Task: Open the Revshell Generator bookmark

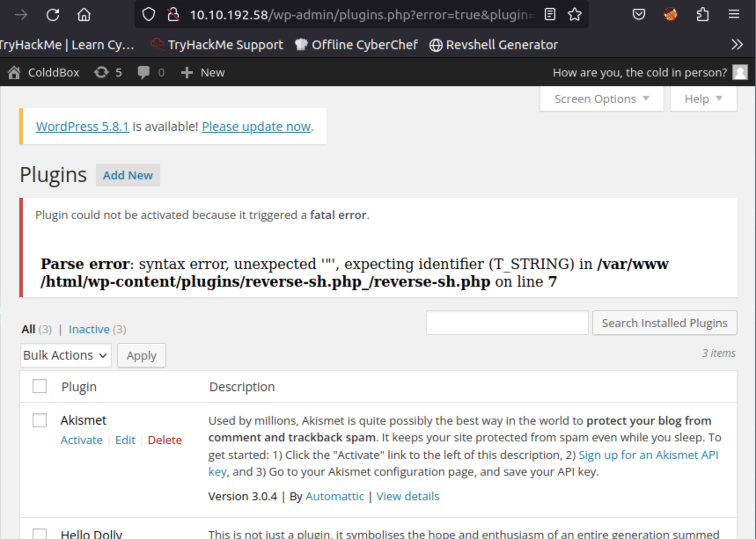Action: pos(494,45)
